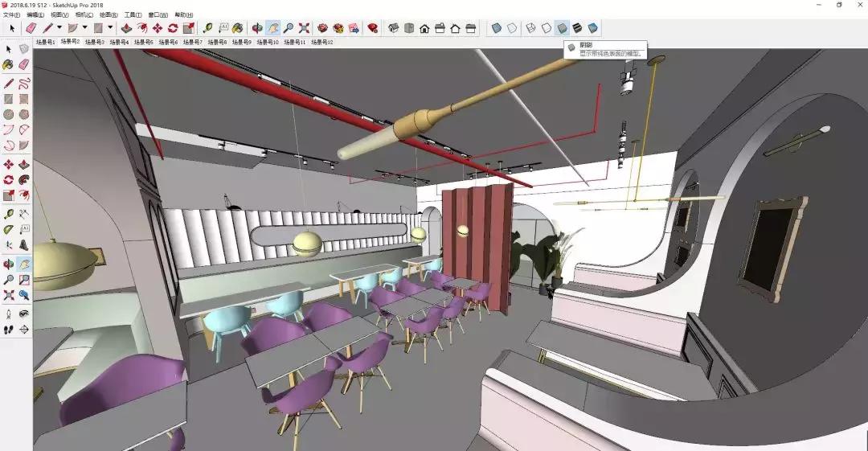Screen dimensions: 868x451
Task: Activate the Look Around eye tool
Action: [24, 314]
